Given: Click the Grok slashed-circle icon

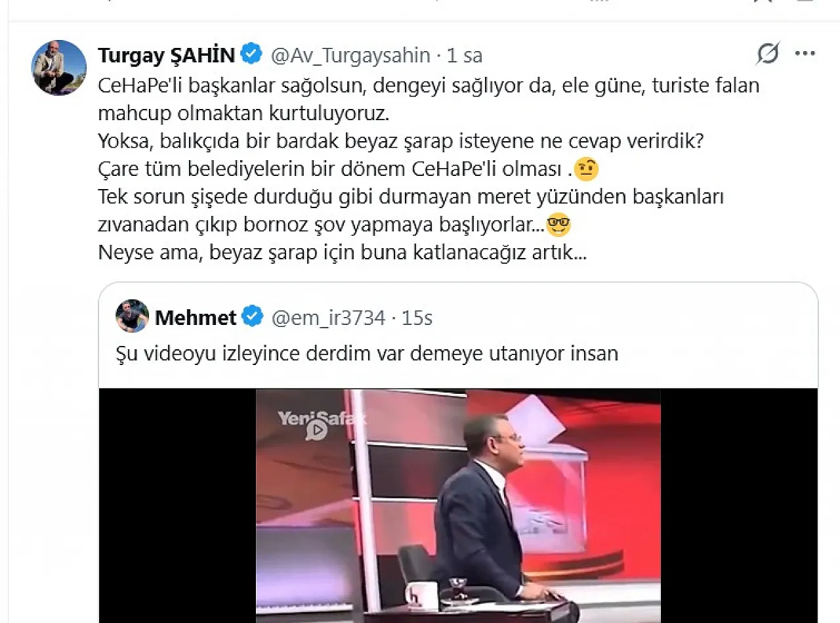Looking at the screenshot, I should 767,54.
